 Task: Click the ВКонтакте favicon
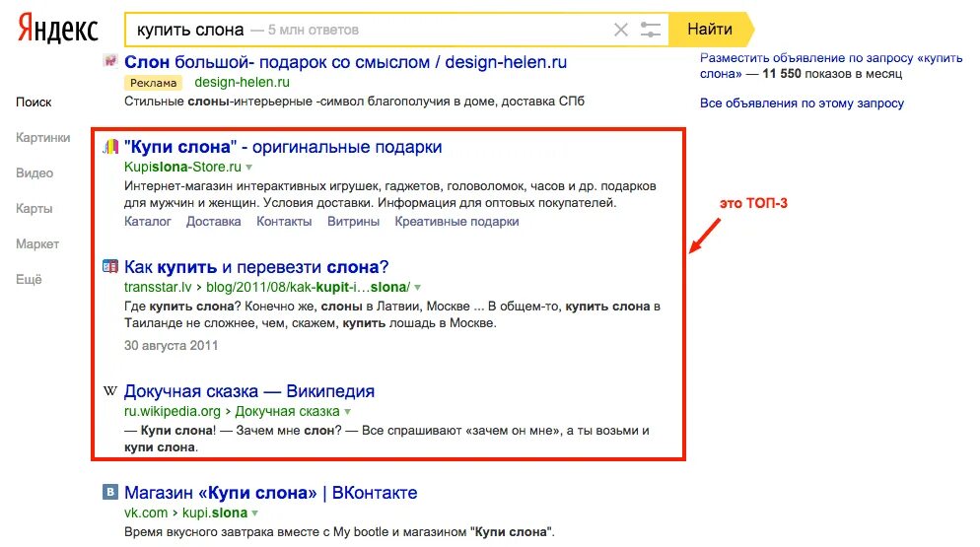[x=110, y=493]
